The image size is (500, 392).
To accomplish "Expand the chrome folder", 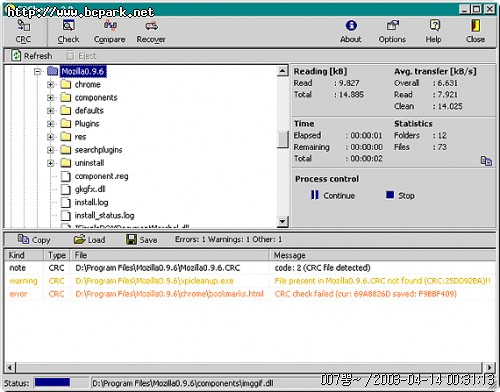I will [51, 85].
